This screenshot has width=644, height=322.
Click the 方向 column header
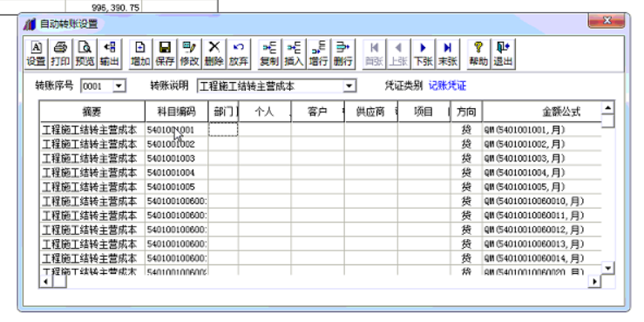coord(466,112)
